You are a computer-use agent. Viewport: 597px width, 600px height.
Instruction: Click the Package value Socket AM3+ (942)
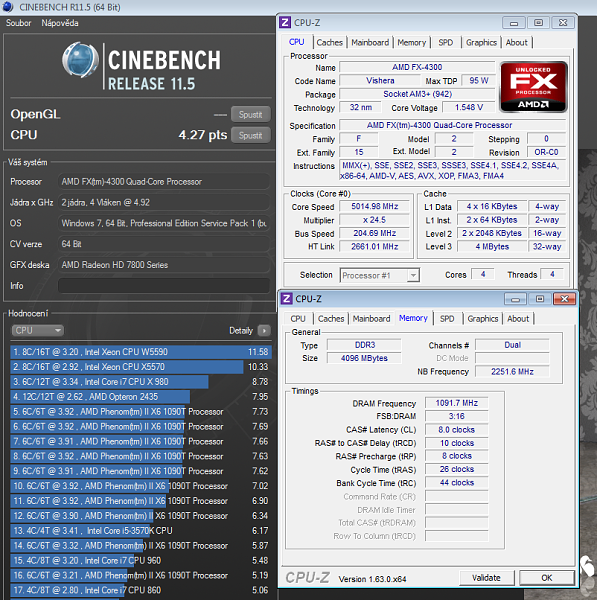point(417,94)
